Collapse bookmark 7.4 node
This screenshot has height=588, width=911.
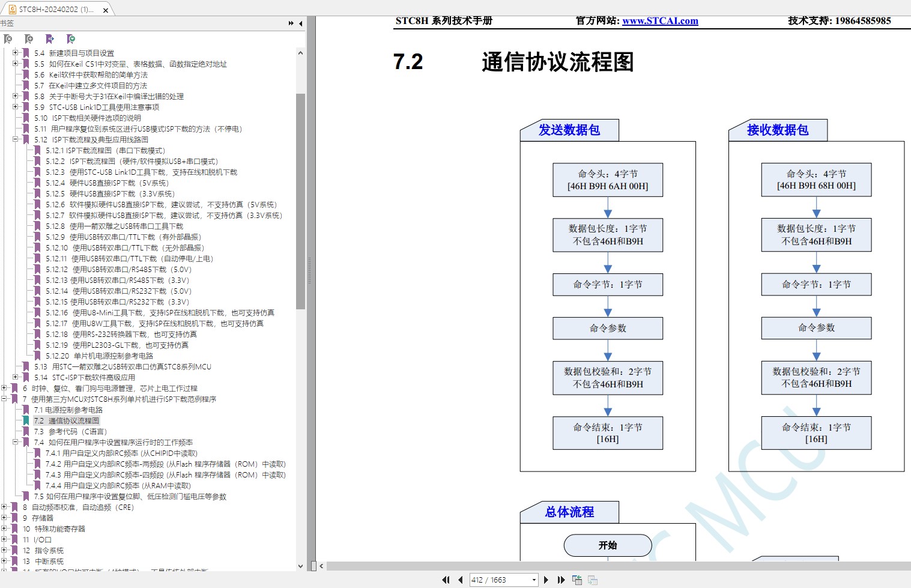16,442
